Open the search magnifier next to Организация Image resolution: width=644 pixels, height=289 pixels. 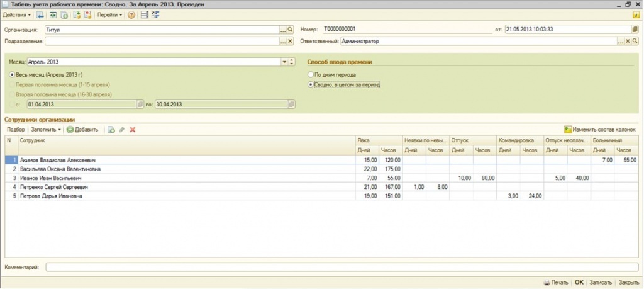291,30
